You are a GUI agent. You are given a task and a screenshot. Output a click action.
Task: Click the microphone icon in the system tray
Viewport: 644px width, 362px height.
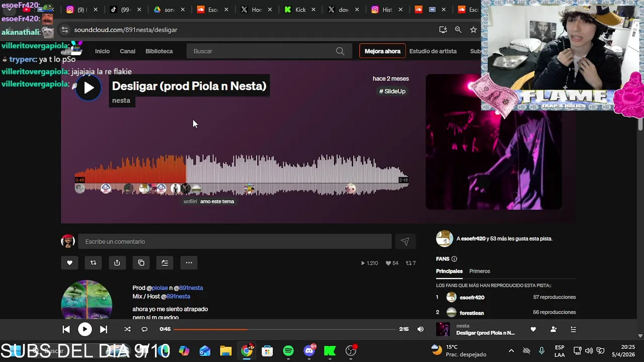(x=541, y=351)
